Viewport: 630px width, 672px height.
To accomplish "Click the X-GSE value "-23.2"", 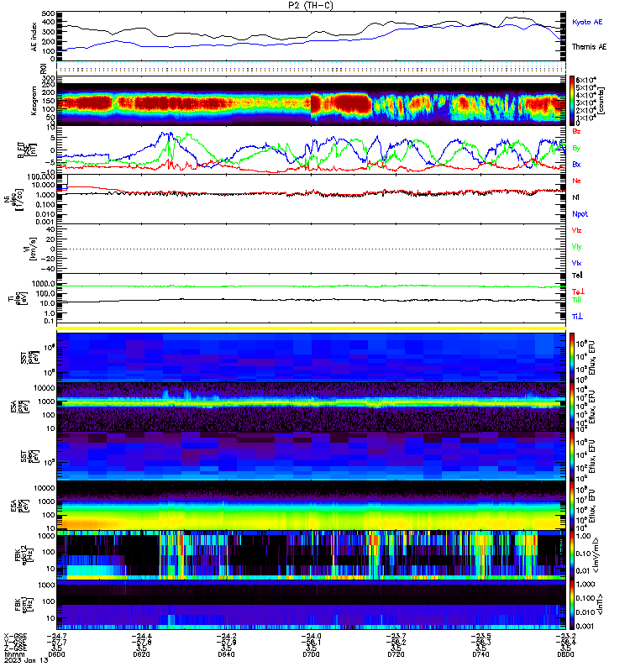I will (x=565, y=636).
